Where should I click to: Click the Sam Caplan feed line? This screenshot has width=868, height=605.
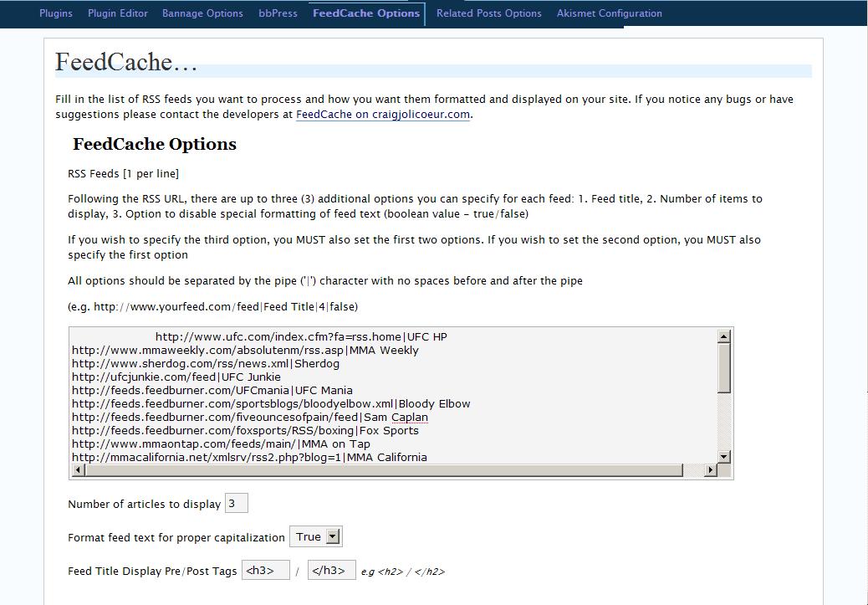[250, 417]
